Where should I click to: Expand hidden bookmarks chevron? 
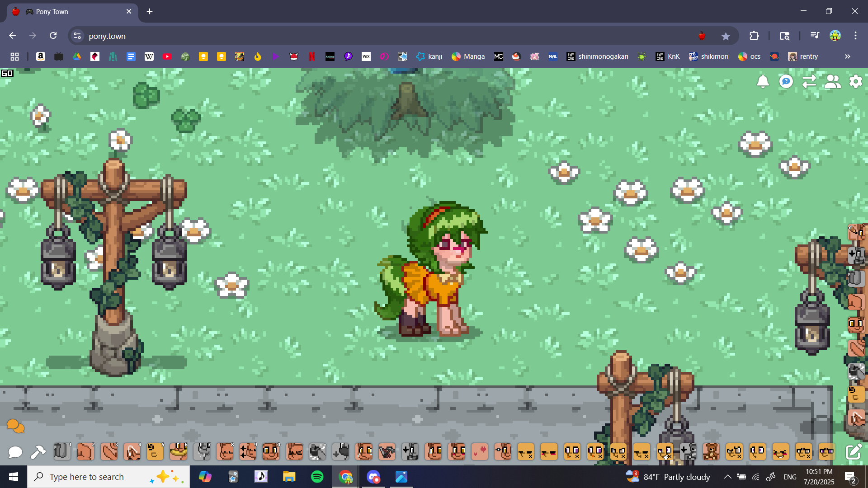tap(847, 56)
